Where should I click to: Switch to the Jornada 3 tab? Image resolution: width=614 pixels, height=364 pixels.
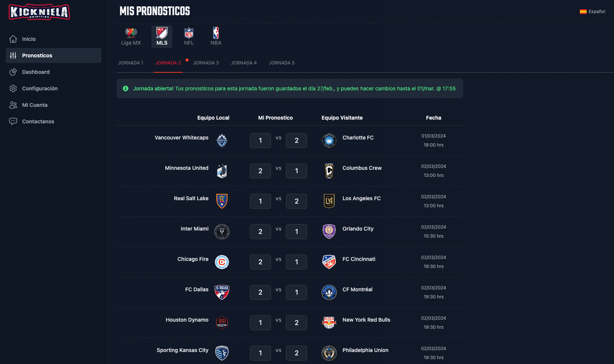pyautogui.click(x=206, y=63)
